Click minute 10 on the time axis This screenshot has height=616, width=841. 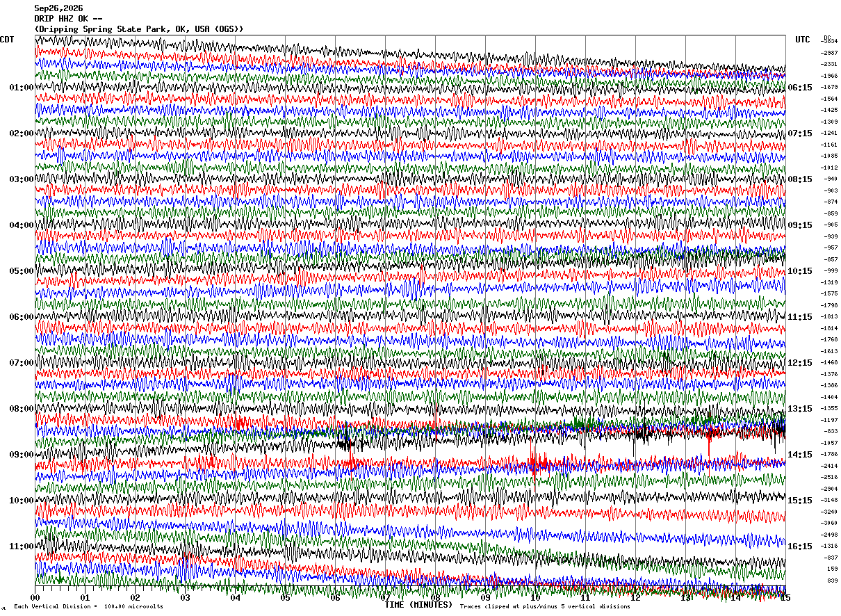[x=535, y=597]
